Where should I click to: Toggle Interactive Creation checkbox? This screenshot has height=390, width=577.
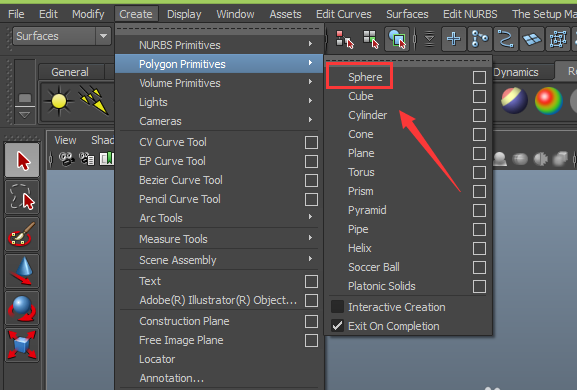pos(337,306)
